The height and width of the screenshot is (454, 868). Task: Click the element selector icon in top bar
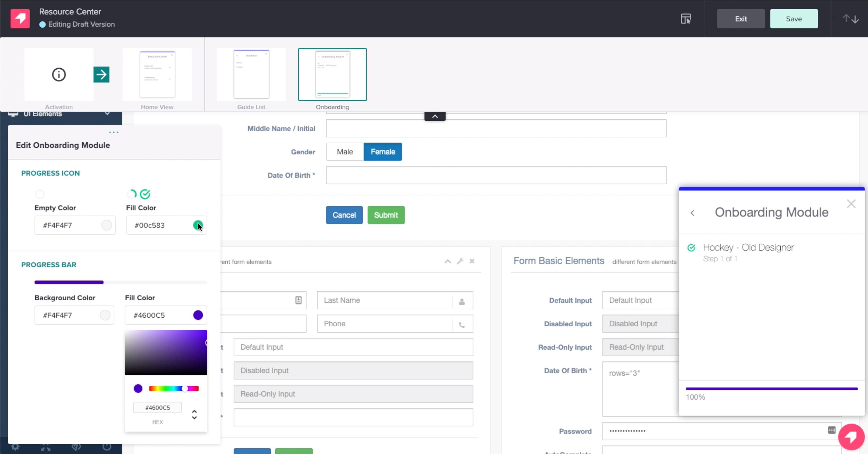686,19
